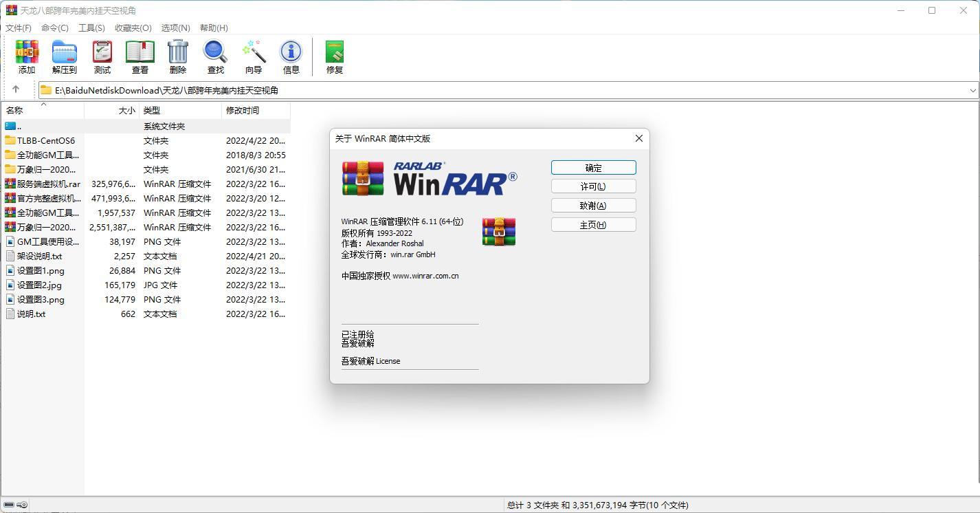Use the 查找 (Find) search tool
This screenshot has width=980, height=513.
click(215, 56)
